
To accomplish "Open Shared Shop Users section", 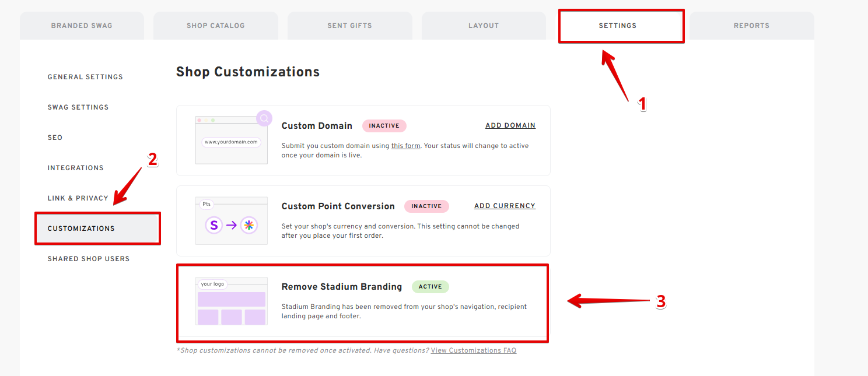I will coord(89,259).
